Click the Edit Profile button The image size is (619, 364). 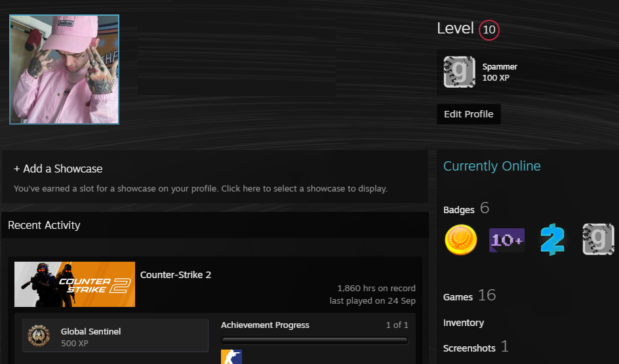(469, 114)
